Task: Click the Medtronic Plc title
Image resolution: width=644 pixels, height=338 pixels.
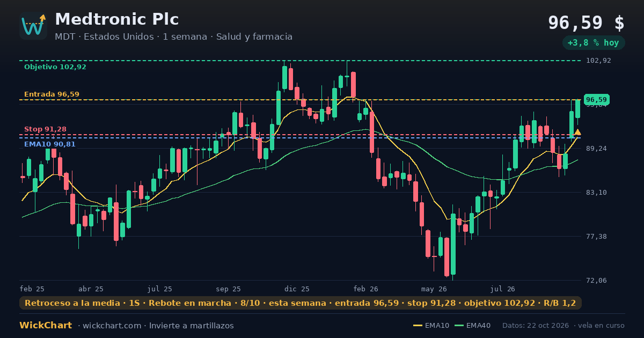Action: pyautogui.click(x=116, y=19)
